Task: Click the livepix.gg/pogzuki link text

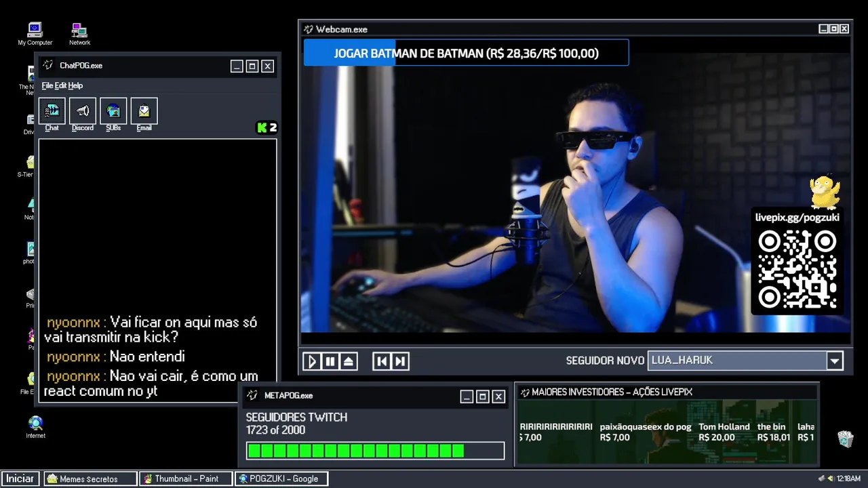Action: coord(797,218)
